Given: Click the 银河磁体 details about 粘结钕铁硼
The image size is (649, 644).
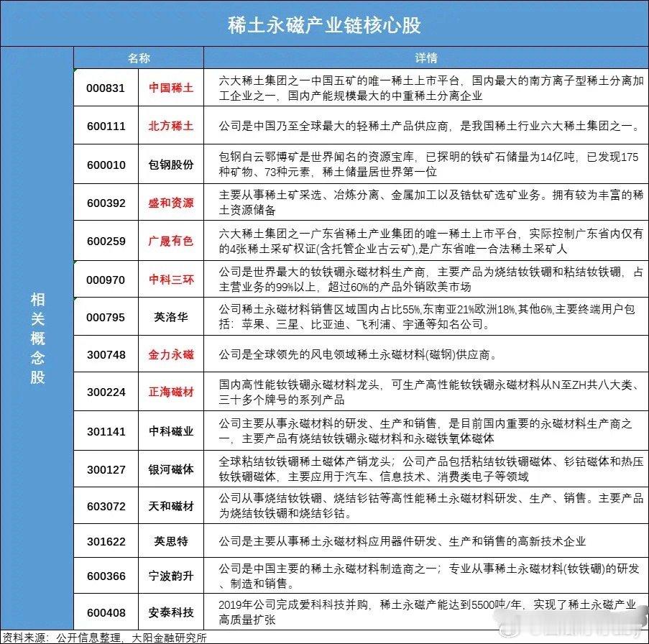Looking at the screenshot, I should click(431, 469).
